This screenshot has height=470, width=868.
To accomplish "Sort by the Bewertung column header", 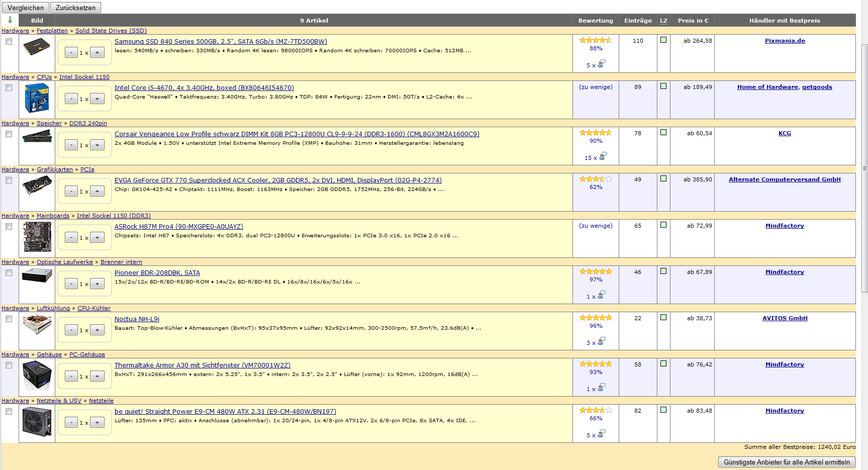I will tap(596, 21).
